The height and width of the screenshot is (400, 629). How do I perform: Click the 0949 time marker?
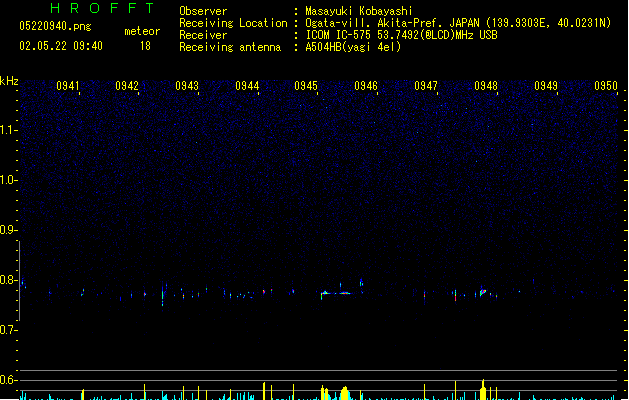(546, 86)
